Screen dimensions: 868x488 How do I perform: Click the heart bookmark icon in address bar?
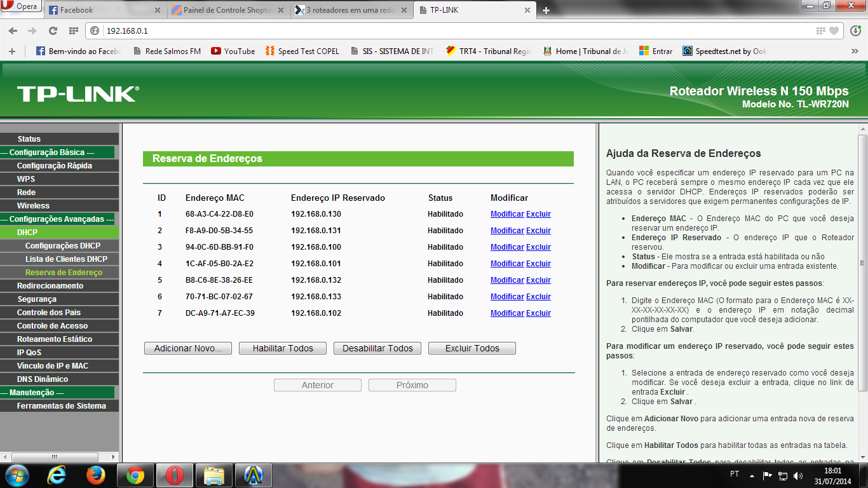click(834, 30)
